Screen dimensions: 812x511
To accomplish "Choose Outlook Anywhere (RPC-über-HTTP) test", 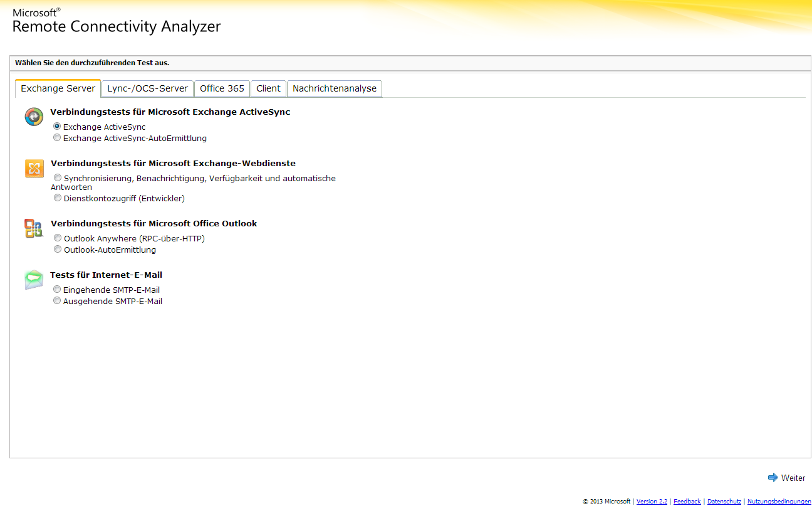I will [x=58, y=238].
